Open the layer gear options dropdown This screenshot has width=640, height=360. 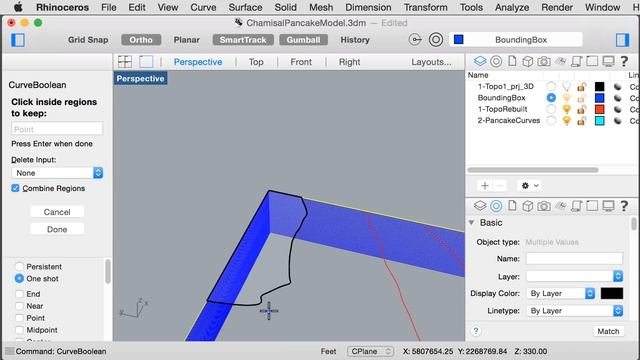tap(529, 186)
